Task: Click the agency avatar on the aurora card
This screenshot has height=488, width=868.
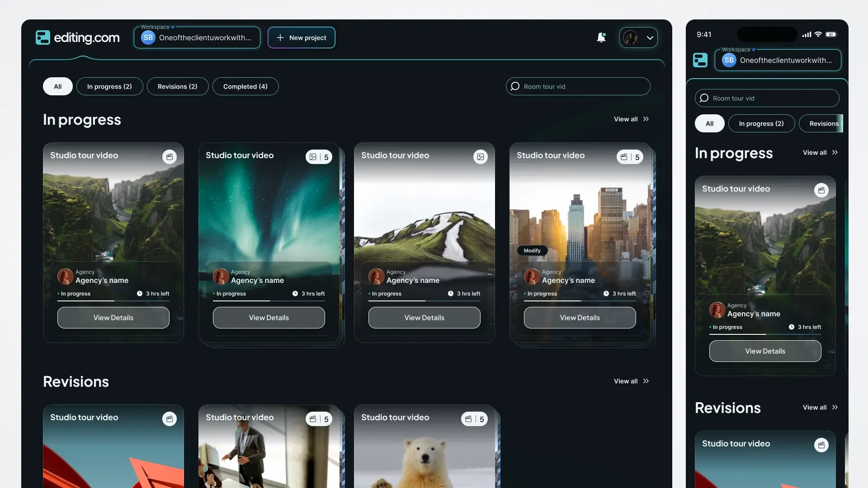Action: pos(221,277)
